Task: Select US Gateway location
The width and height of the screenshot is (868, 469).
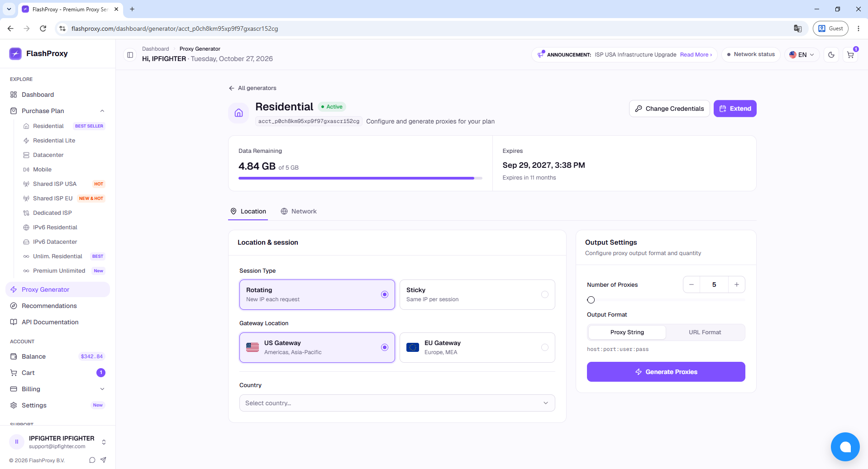Action: [317, 347]
